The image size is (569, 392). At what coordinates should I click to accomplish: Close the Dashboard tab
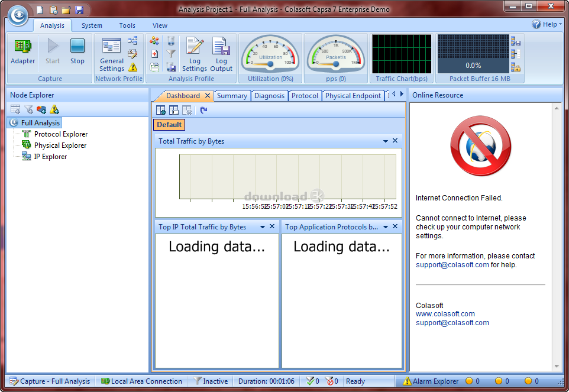point(208,96)
